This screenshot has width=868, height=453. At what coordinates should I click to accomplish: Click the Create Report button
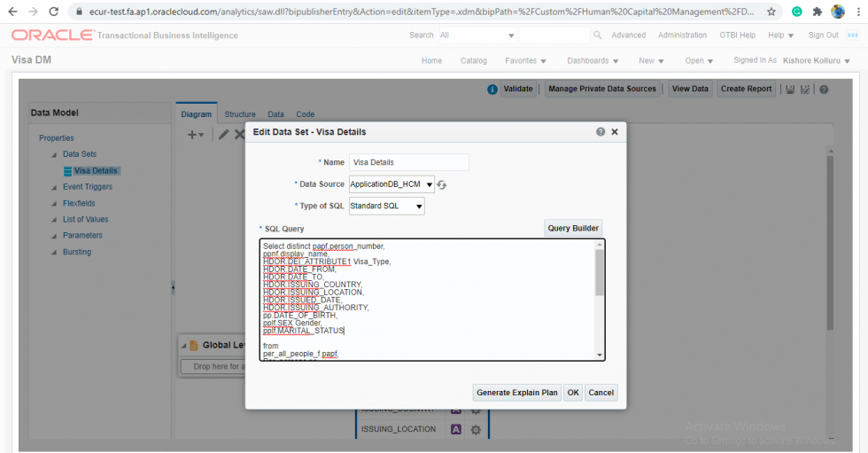pyautogui.click(x=746, y=89)
